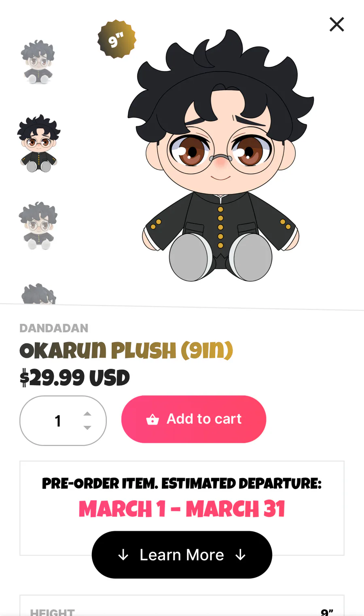Click the Okarun Plush (9in) title
Viewport: 364px width, 616px height.
126,350
